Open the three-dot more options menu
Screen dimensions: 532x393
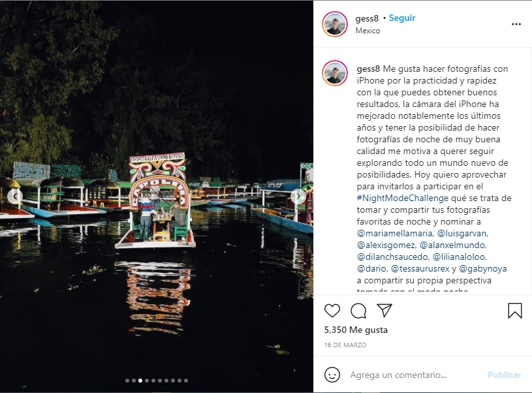coord(516,24)
